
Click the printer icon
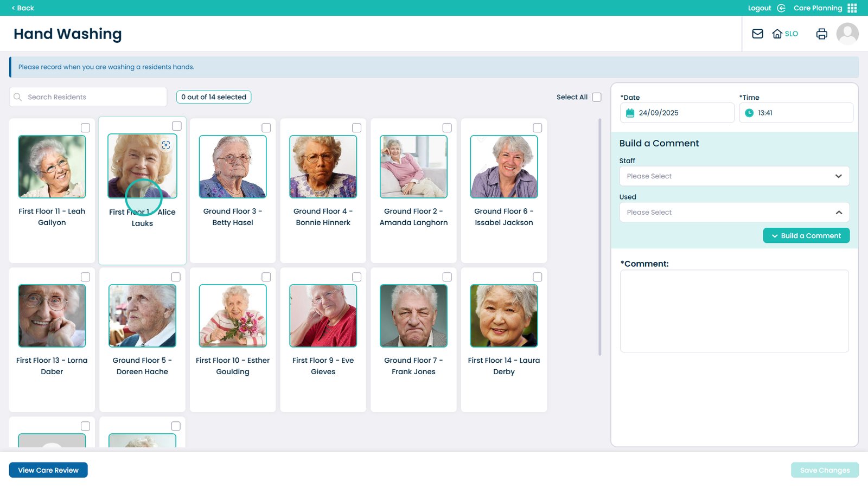[822, 34]
